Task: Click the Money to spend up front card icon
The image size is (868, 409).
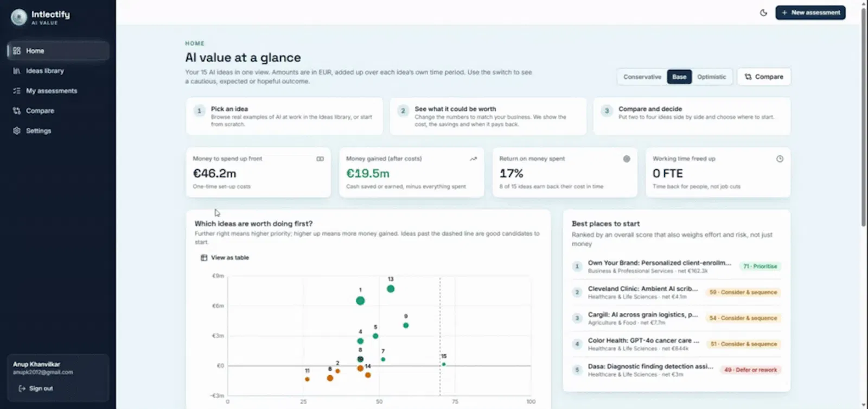Action: click(320, 159)
